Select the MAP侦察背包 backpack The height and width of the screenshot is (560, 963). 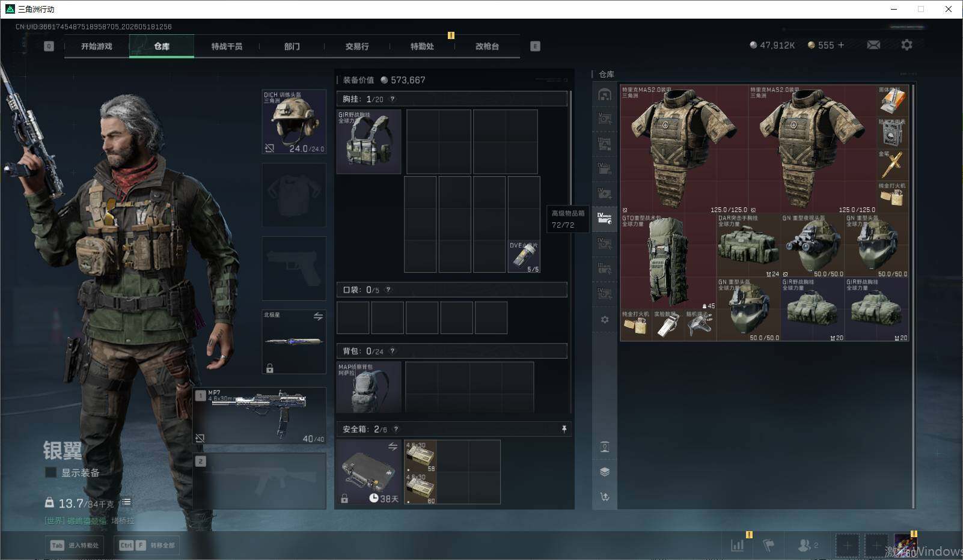369,387
